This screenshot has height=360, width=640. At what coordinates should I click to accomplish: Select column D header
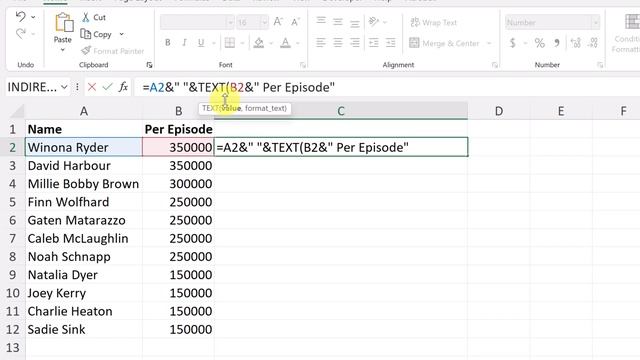(499, 111)
